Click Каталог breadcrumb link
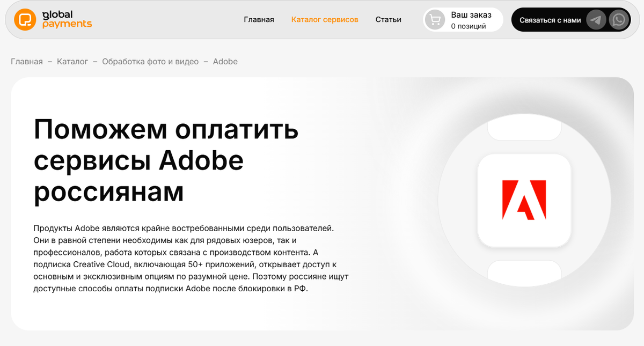The width and height of the screenshot is (644, 346). pos(72,62)
